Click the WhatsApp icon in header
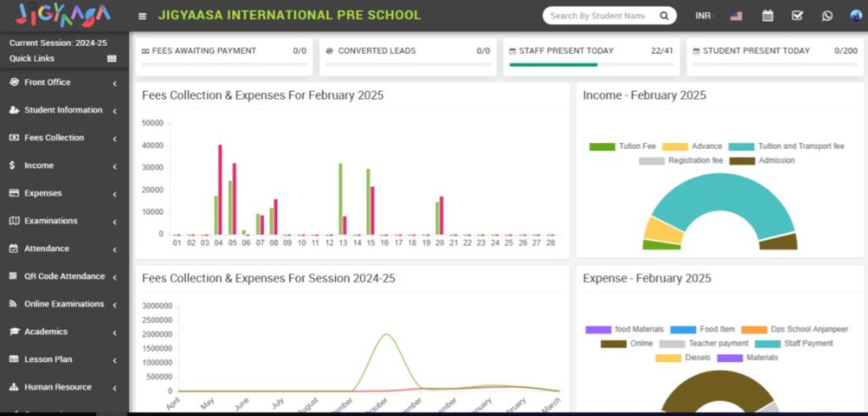The height and width of the screenshot is (416, 868). 827,16
